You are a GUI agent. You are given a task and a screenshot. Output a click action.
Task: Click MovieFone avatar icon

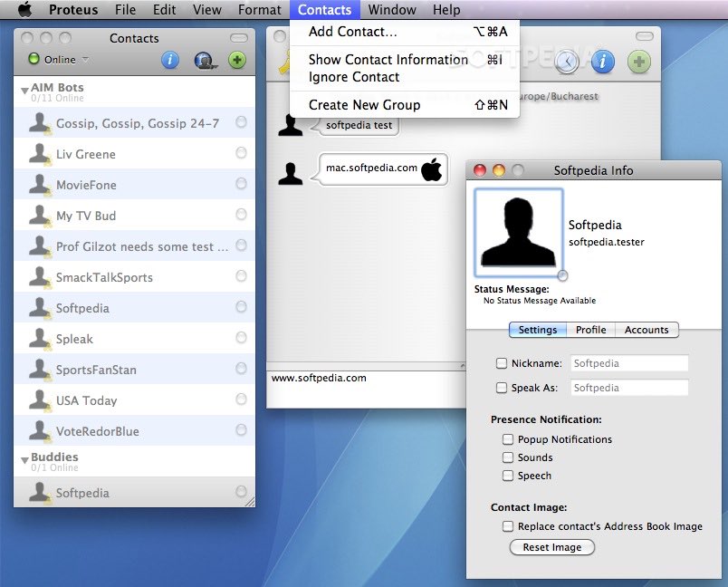pyautogui.click(x=40, y=185)
